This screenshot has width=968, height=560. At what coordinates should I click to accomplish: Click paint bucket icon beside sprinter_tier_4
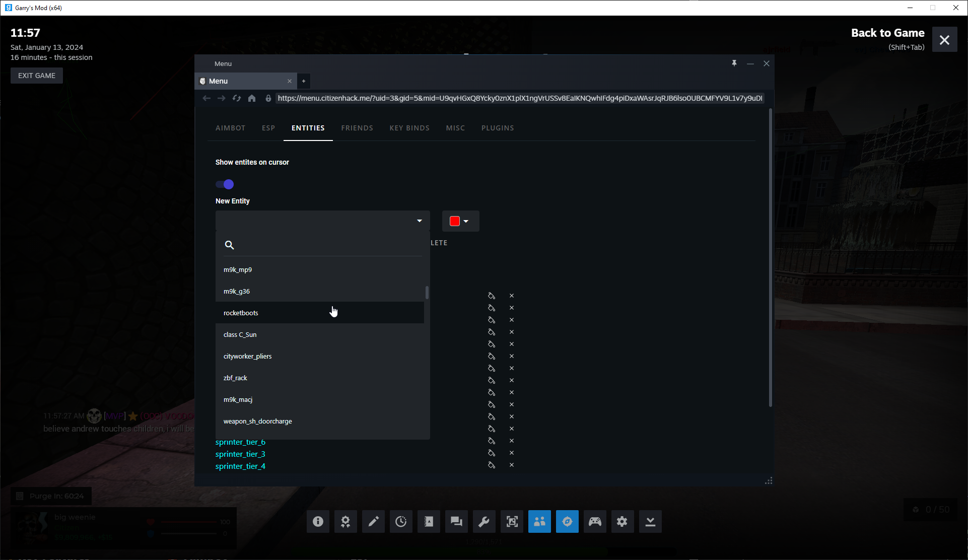pos(492,465)
